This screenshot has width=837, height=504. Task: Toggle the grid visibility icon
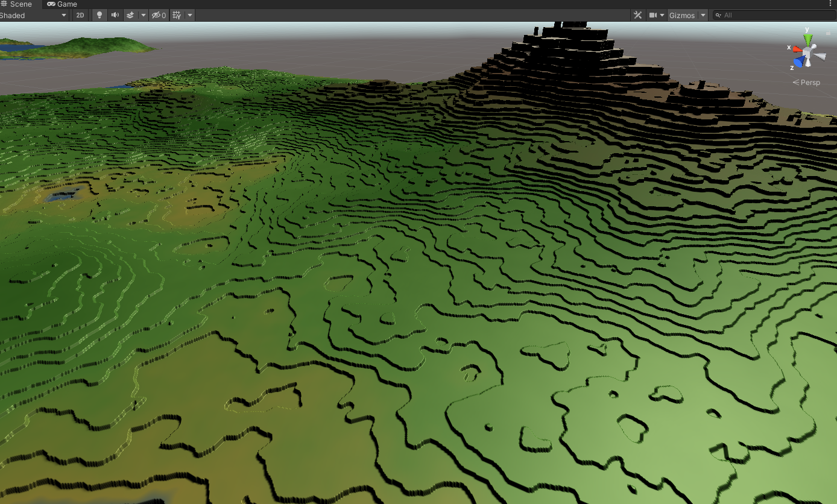177,15
